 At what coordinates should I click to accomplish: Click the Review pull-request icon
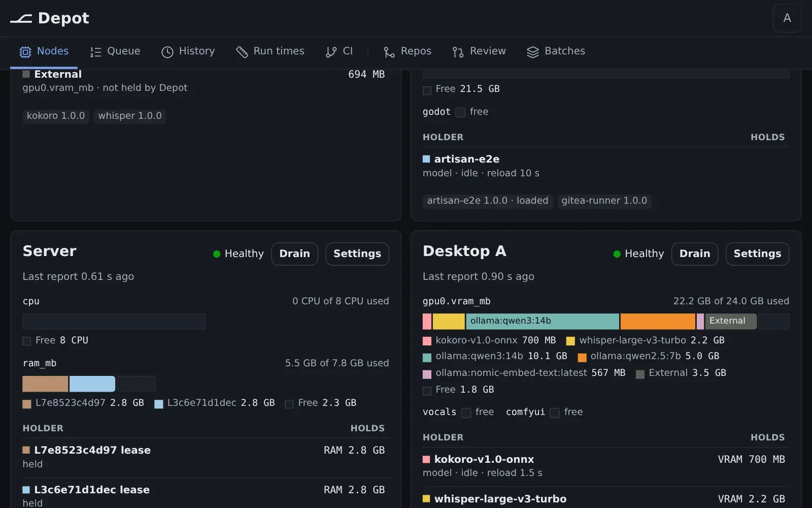tap(458, 52)
